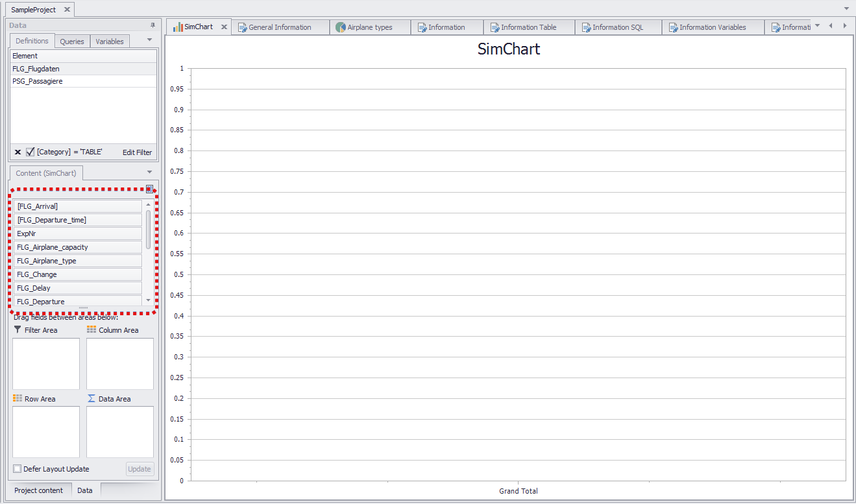Open the field chooser icon above the field list
This screenshot has width=856, height=504.
[x=150, y=189]
